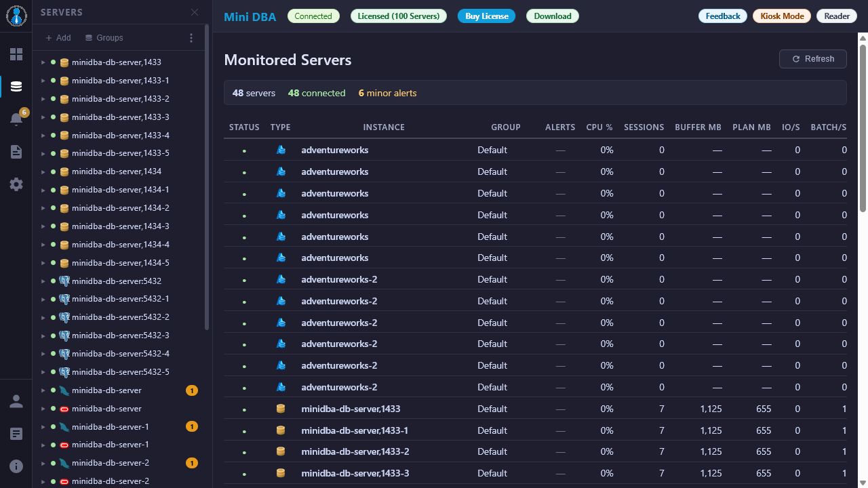Close the Servers panel with X
The height and width of the screenshot is (488, 868).
(195, 12)
